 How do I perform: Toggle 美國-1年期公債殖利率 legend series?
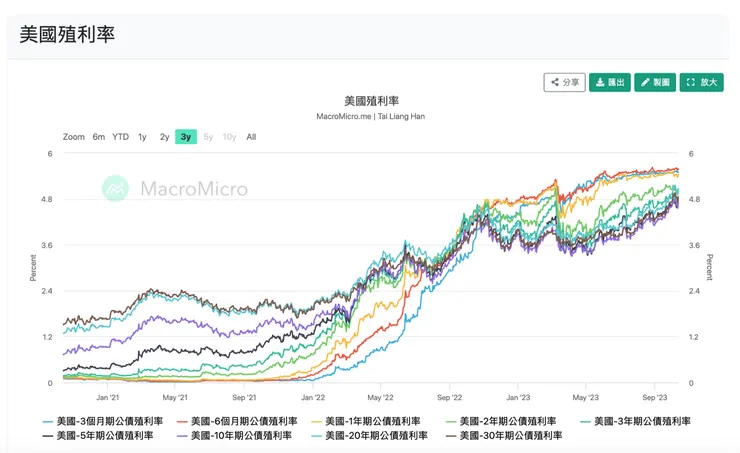pyautogui.click(x=366, y=421)
